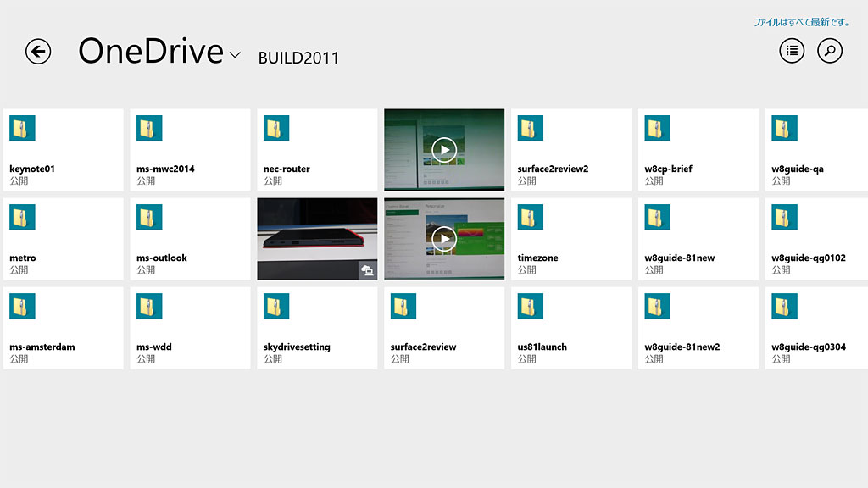Image resolution: width=868 pixels, height=488 pixels.
Task: Play the Control Panel Personalize video
Action: tap(443, 239)
